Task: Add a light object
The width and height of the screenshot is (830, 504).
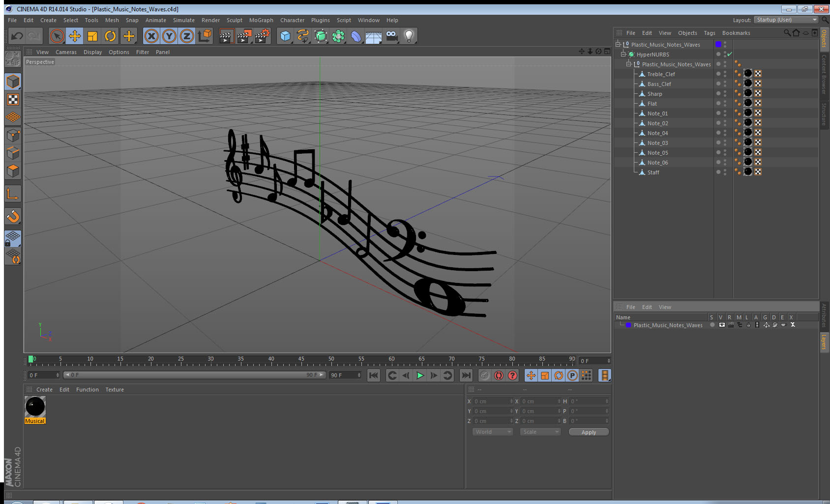Action: pyautogui.click(x=409, y=36)
